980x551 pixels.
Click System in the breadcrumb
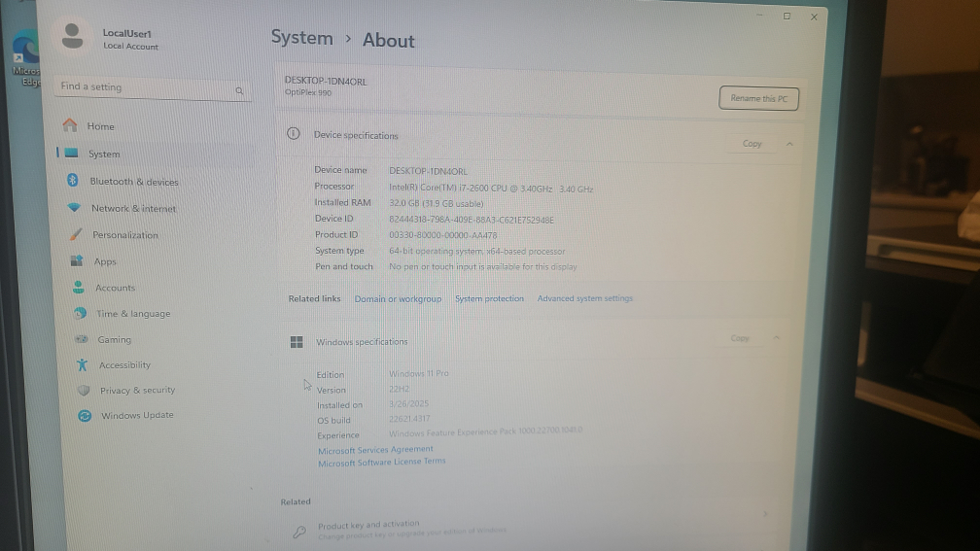[301, 38]
